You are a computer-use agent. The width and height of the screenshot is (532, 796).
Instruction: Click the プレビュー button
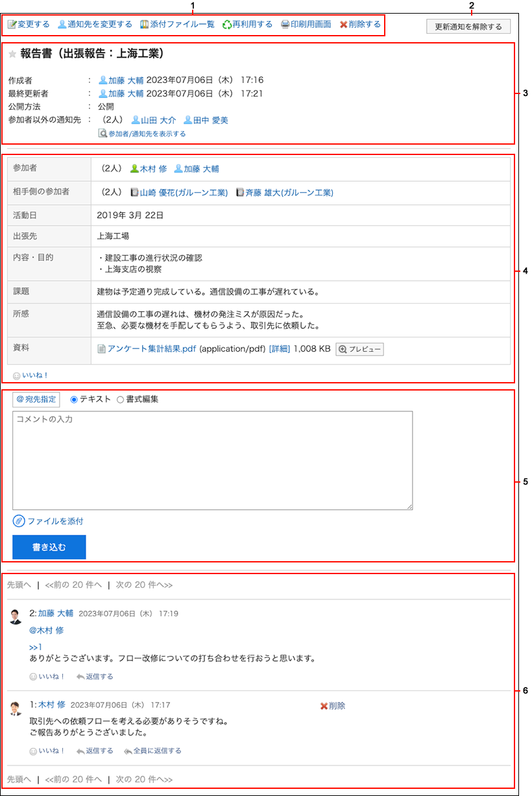click(x=359, y=349)
